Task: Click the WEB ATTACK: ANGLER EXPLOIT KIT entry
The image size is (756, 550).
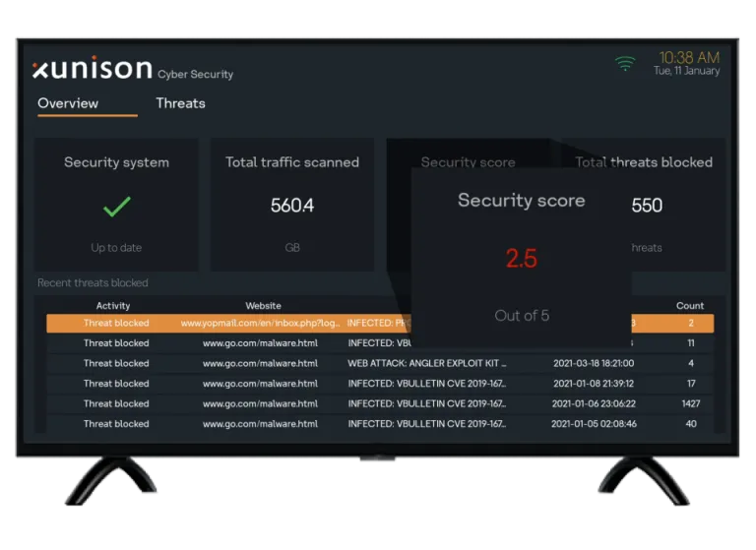Action: pos(427,363)
